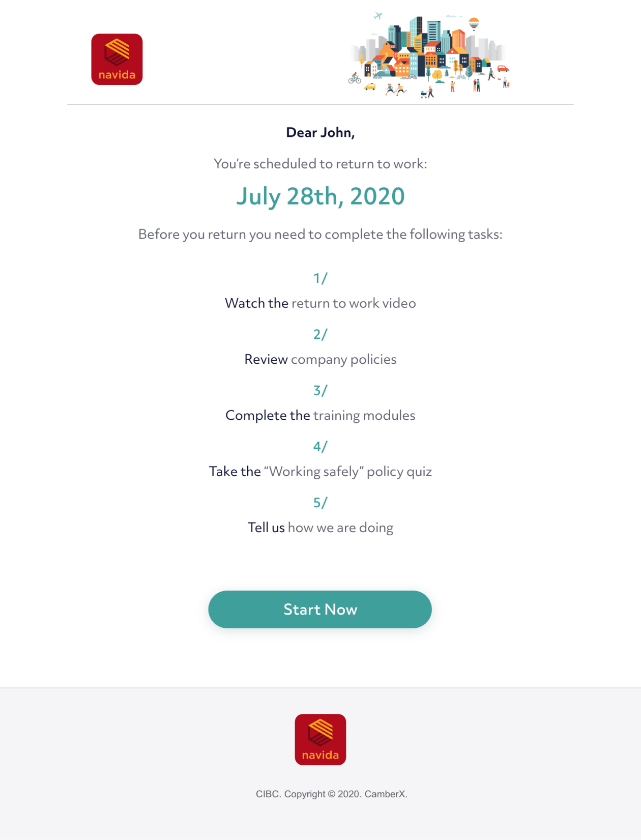Click the yellow taxi in the illustration
Image resolution: width=641 pixels, height=840 pixels.
coord(370,87)
